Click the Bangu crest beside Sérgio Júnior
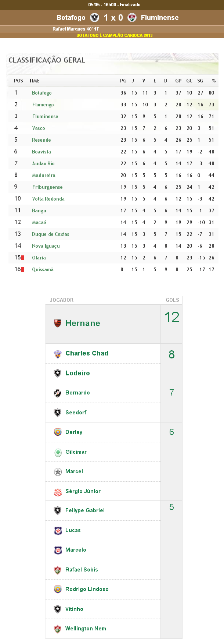 58,492
